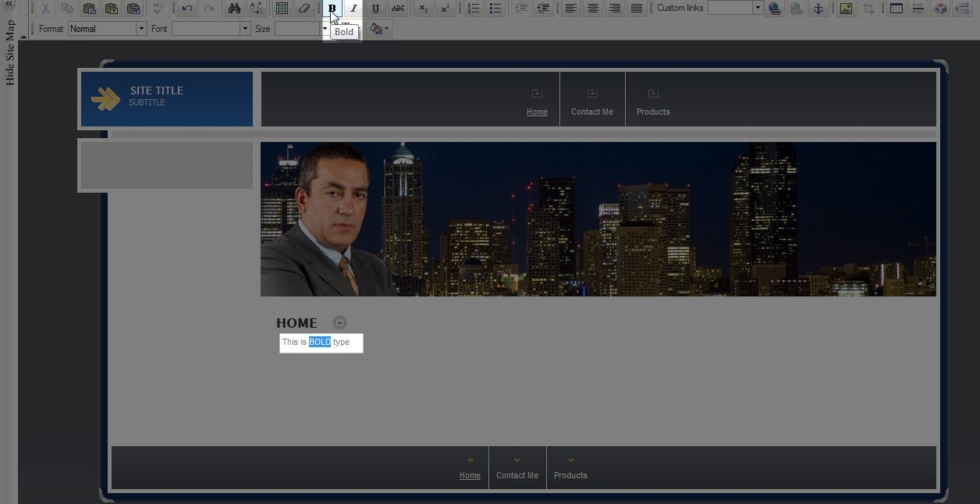
Task: Toggle strikethrough text formatting
Action: (x=398, y=9)
